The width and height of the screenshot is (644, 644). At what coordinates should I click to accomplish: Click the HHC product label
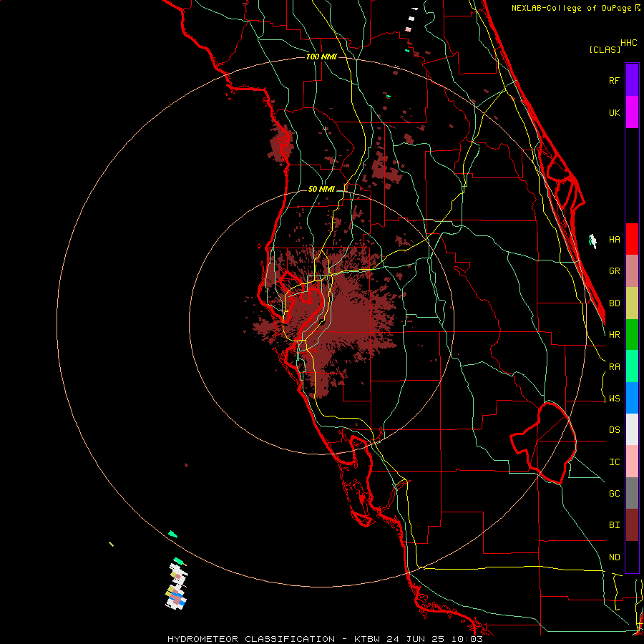pos(628,43)
